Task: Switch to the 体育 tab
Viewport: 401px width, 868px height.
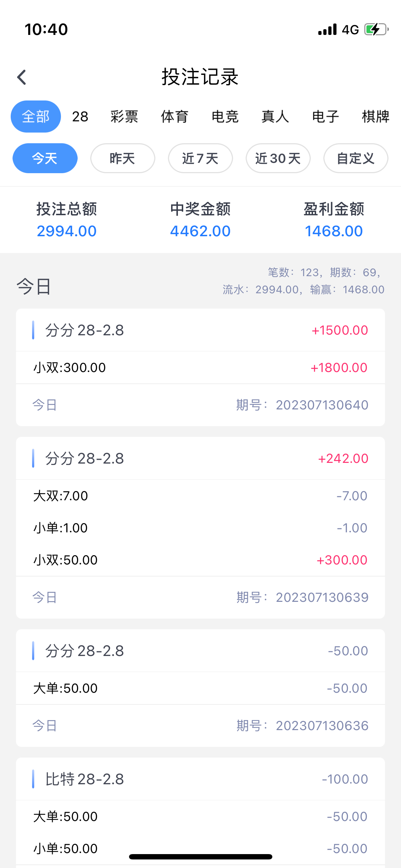Action: [174, 117]
